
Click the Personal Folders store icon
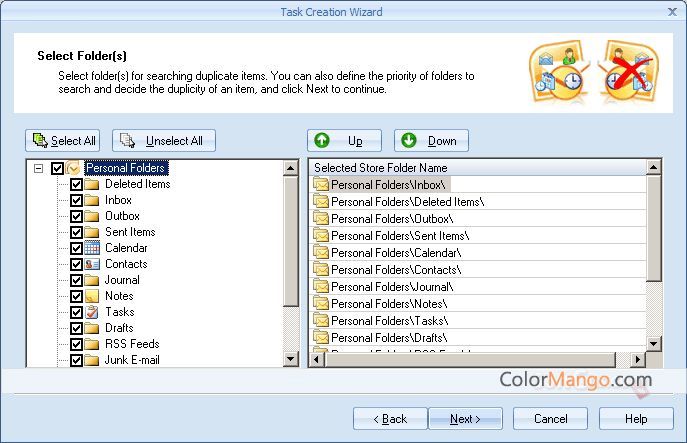(x=74, y=168)
